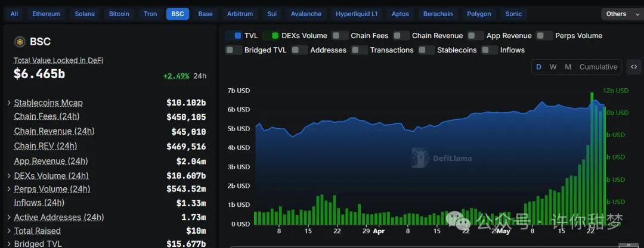
Task: Switch to the Tron tab
Action: click(150, 14)
